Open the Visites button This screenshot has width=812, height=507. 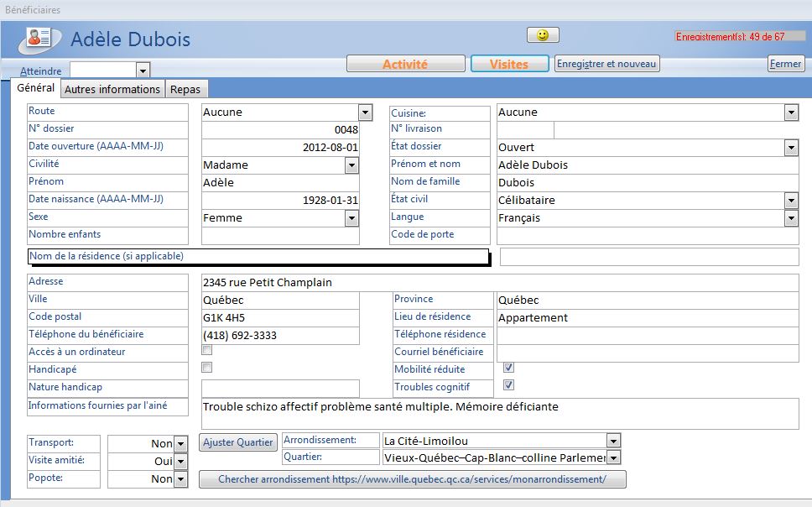[509, 64]
